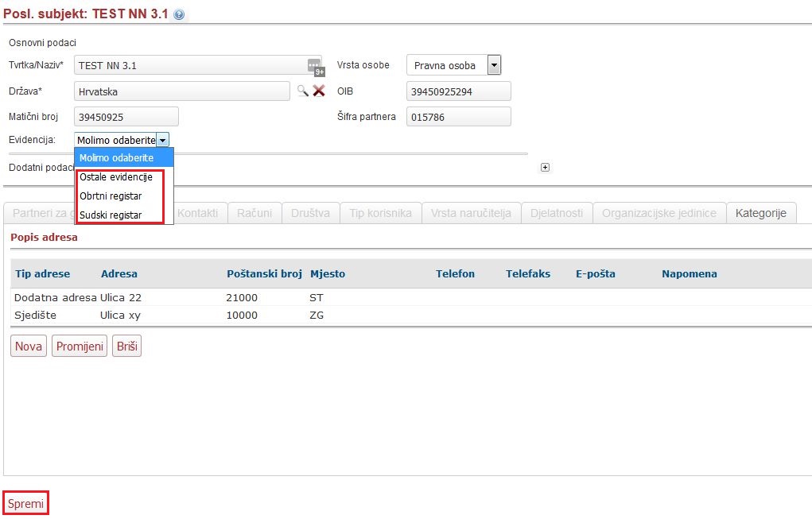The height and width of the screenshot is (519, 812).
Task: Open the Vrsta osobe dropdown
Action: click(494, 65)
